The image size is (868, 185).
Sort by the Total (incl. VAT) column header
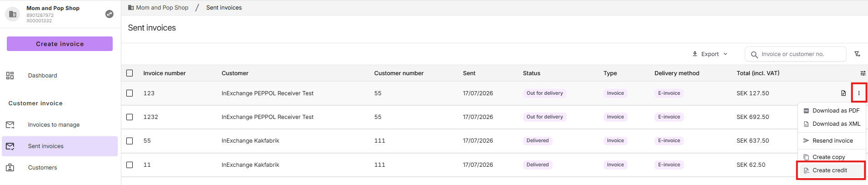758,73
